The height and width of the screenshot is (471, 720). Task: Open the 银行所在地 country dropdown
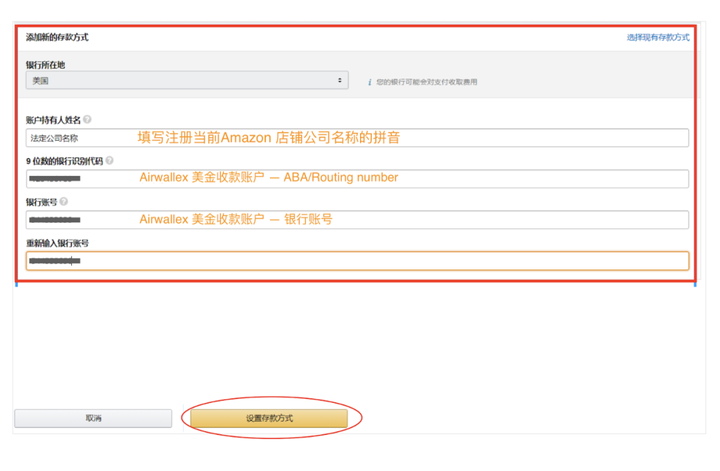point(187,80)
